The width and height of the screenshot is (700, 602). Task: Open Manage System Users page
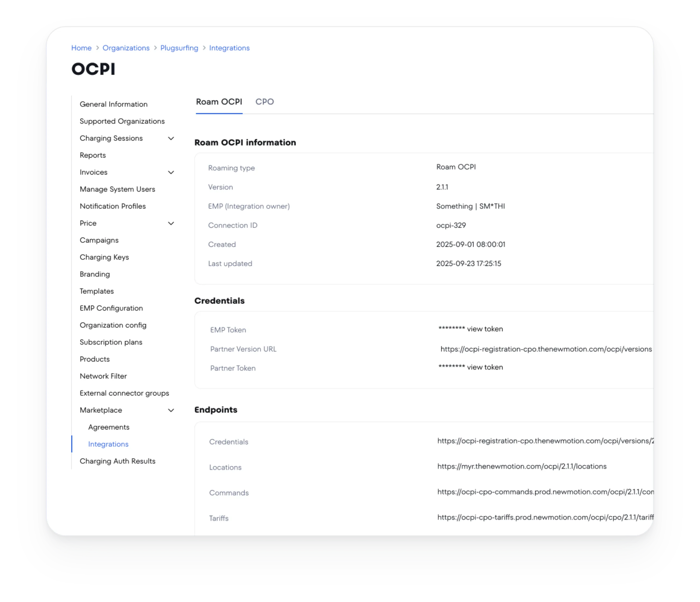[x=117, y=189]
